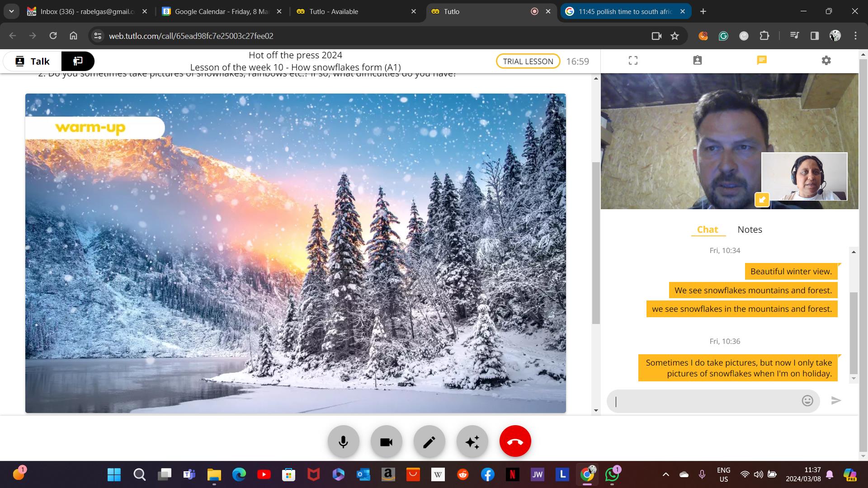The width and height of the screenshot is (868, 488).
Task: Mute the microphone in call controls
Action: [x=343, y=441]
